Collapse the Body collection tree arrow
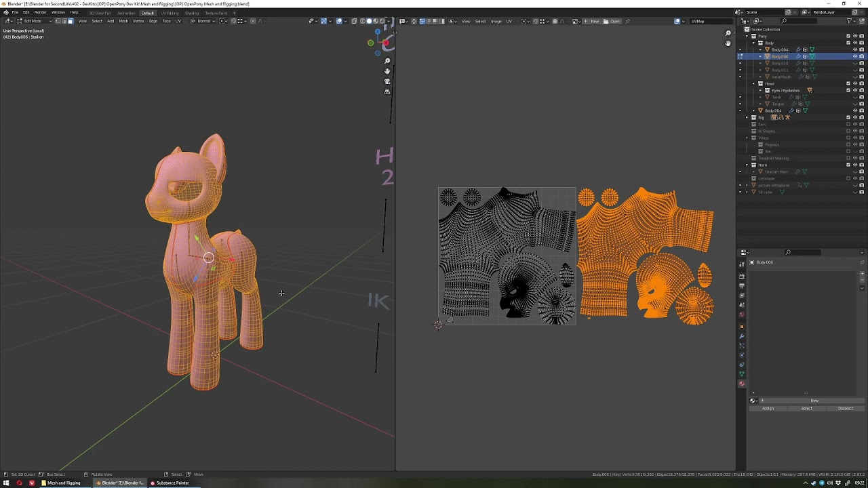The image size is (868, 488). (x=753, y=43)
